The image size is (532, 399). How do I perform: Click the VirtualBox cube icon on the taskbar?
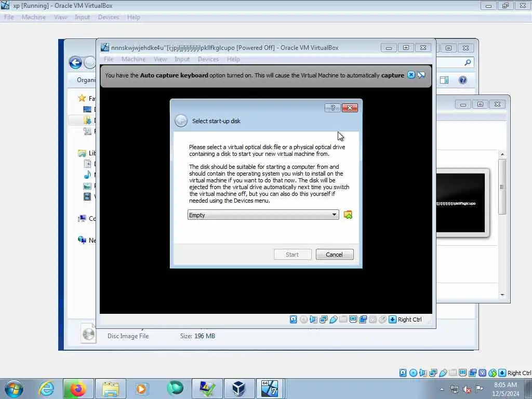click(x=239, y=389)
